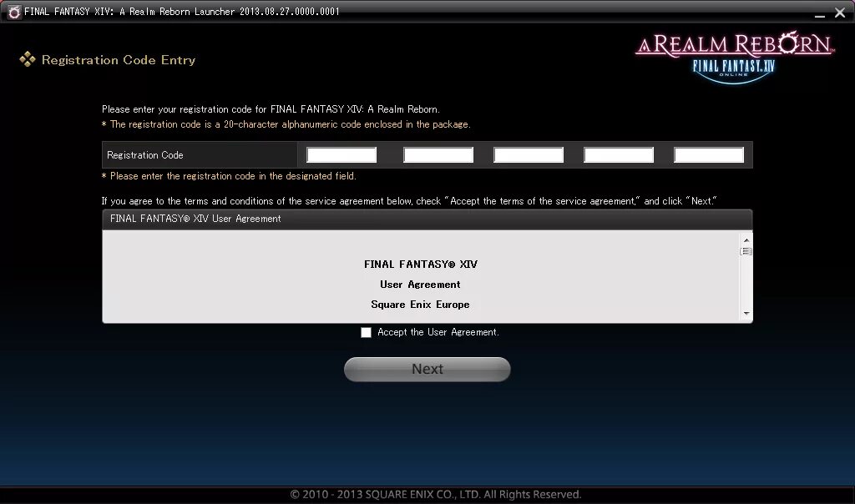Click the agreement scrollbar up arrow
The image size is (855, 504).
746,239
